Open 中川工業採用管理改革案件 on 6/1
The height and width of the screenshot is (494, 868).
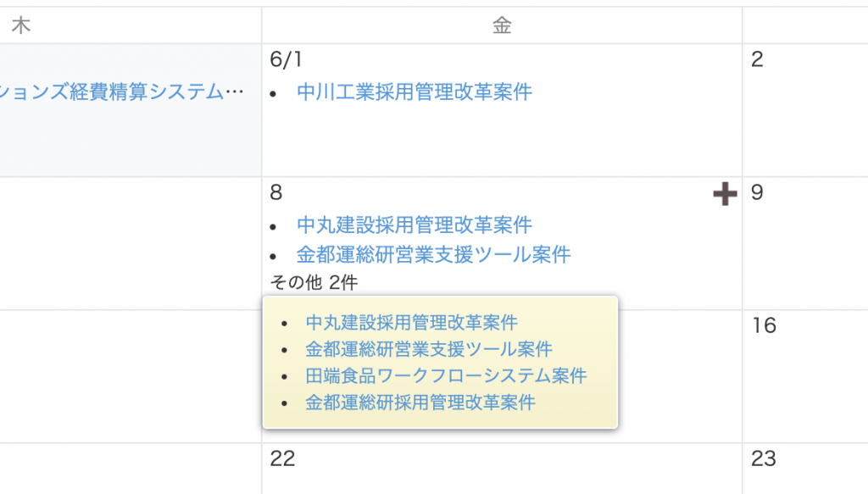[x=414, y=92]
